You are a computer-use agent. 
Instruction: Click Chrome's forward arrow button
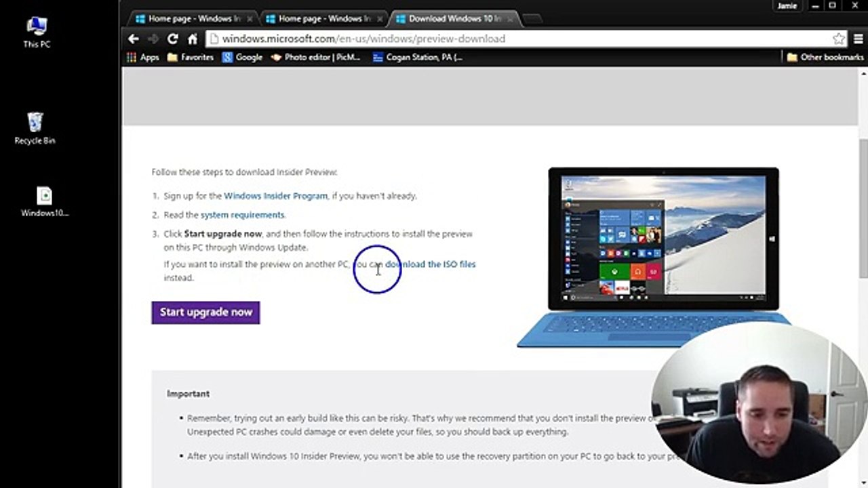pos(153,39)
